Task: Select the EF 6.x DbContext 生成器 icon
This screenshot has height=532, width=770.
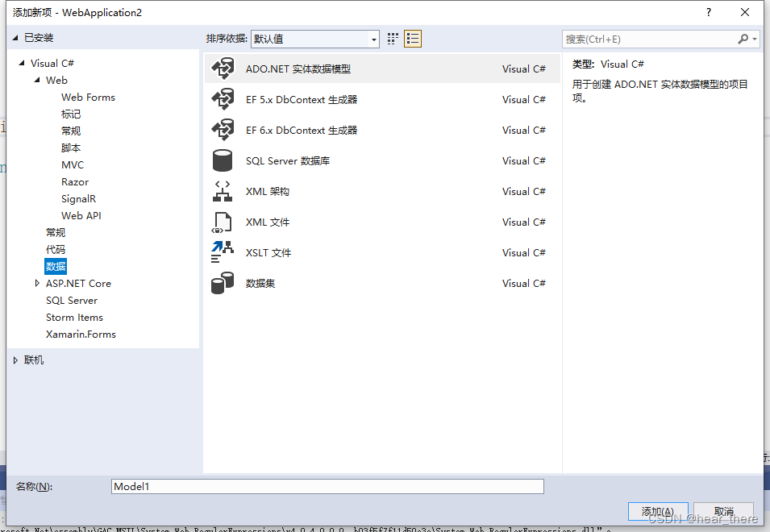Action: (x=223, y=130)
